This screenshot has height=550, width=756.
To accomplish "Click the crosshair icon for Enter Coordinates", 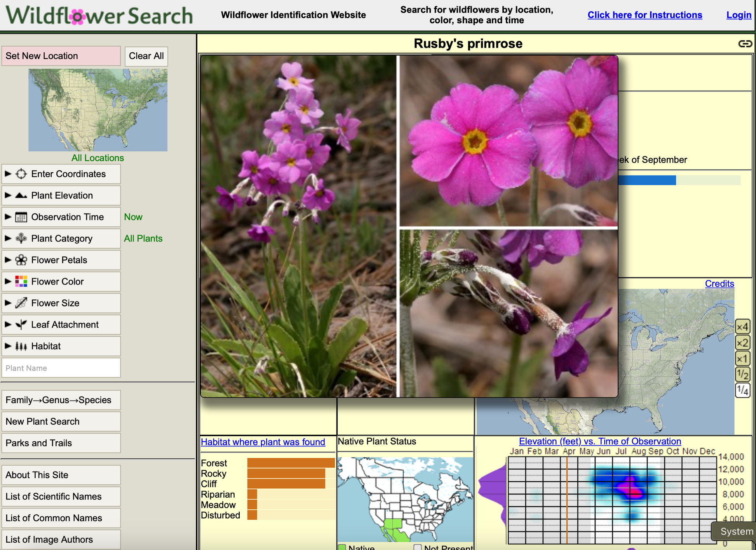I will point(21,174).
